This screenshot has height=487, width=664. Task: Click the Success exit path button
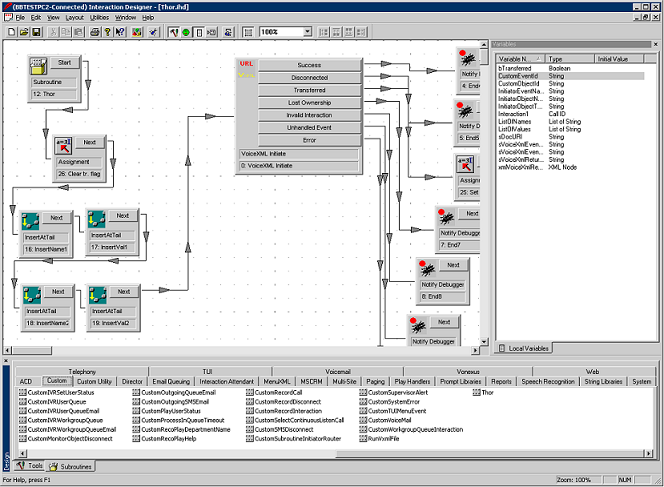pos(309,65)
